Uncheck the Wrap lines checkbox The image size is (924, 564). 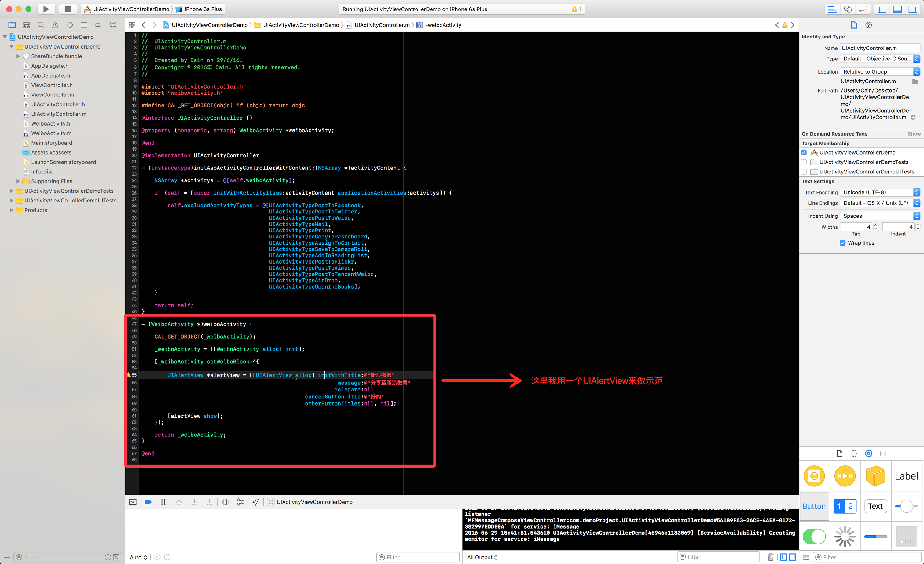[x=843, y=243]
